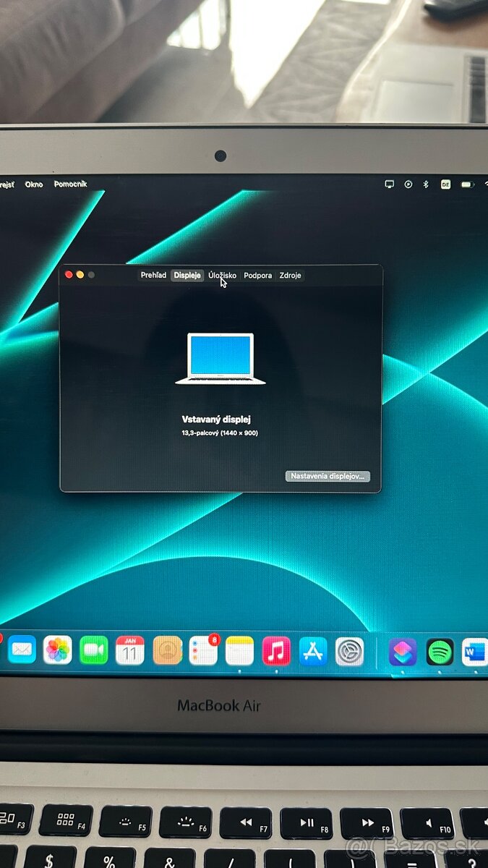Click the battery status icon
Image resolution: width=488 pixels, height=868 pixels.
pos(467,184)
